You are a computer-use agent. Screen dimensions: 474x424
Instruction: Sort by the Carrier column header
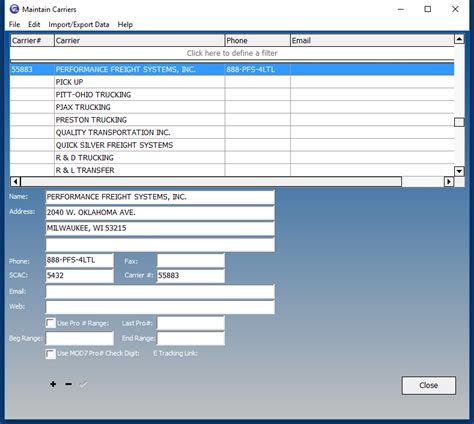click(139, 41)
